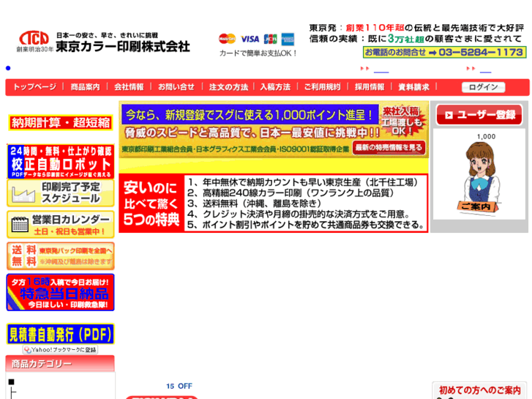Image resolution: width=532 pixels, height=399 pixels.
Task: Click the 15 OFF link text
Action: 179,386
